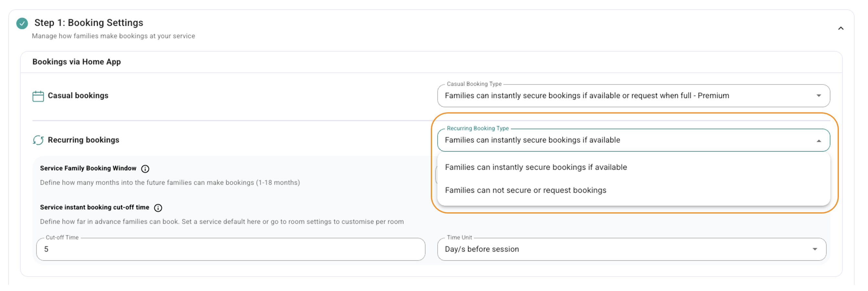Click the Casual bookings calendar icon
This screenshot has height=291, width=868.
pos(38,96)
